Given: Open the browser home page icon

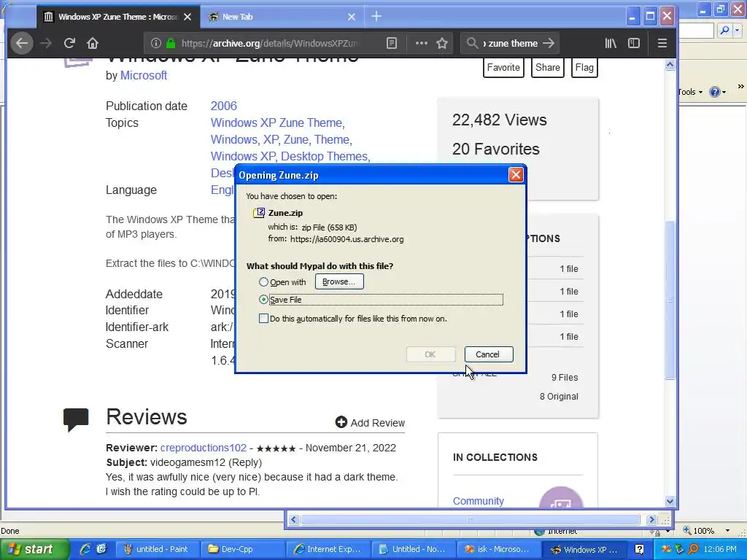Looking at the screenshot, I should [93, 43].
